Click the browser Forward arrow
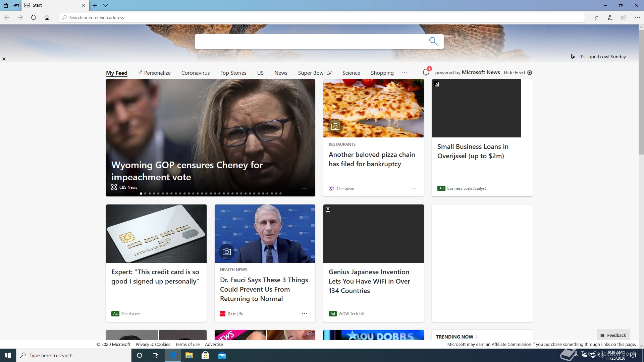Image resolution: width=644 pixels, height=362 pixels. [x=20, y=17]
